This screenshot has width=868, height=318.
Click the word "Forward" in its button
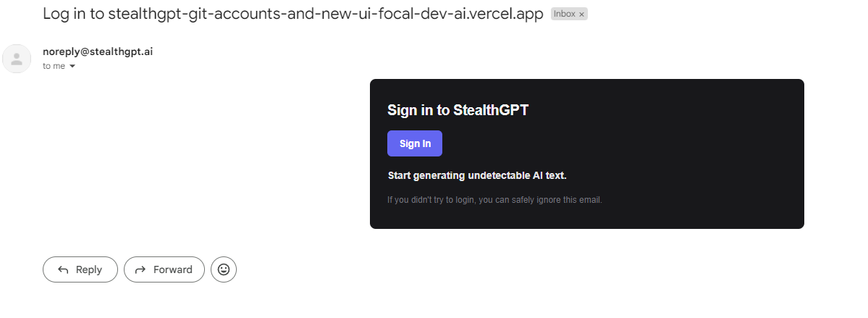pos(173,269)
